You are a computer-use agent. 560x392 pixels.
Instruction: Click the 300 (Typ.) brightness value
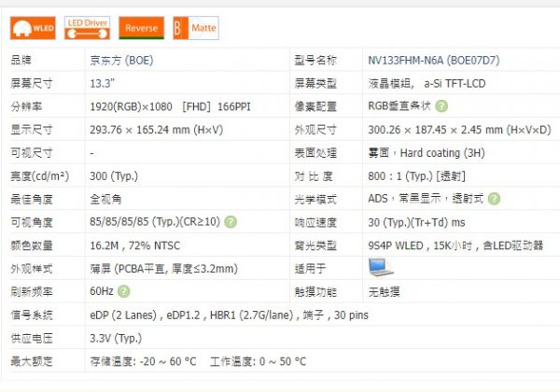pyautogui.click(x=114, y=175)
